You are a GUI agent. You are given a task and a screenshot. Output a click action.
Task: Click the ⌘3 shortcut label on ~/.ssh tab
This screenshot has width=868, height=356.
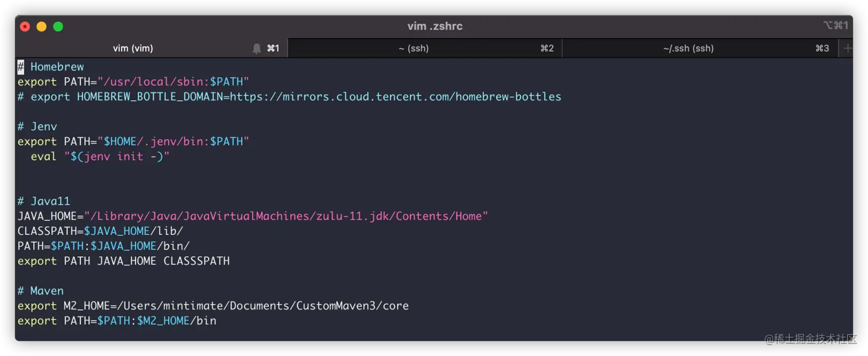click(822, 48)
